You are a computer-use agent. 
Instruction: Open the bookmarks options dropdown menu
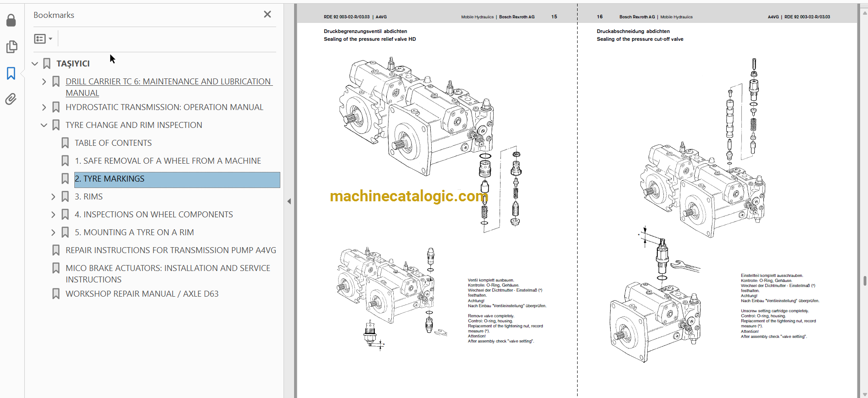[x=43, y=39]
